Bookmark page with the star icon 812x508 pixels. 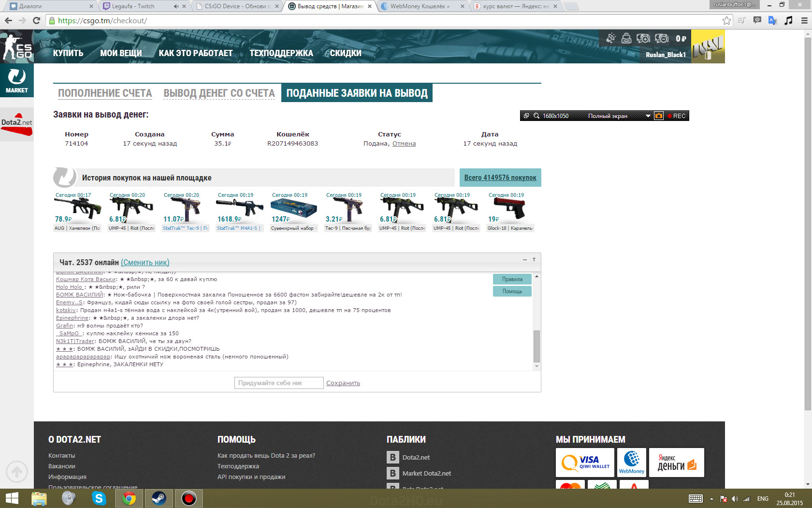(726, 20)
